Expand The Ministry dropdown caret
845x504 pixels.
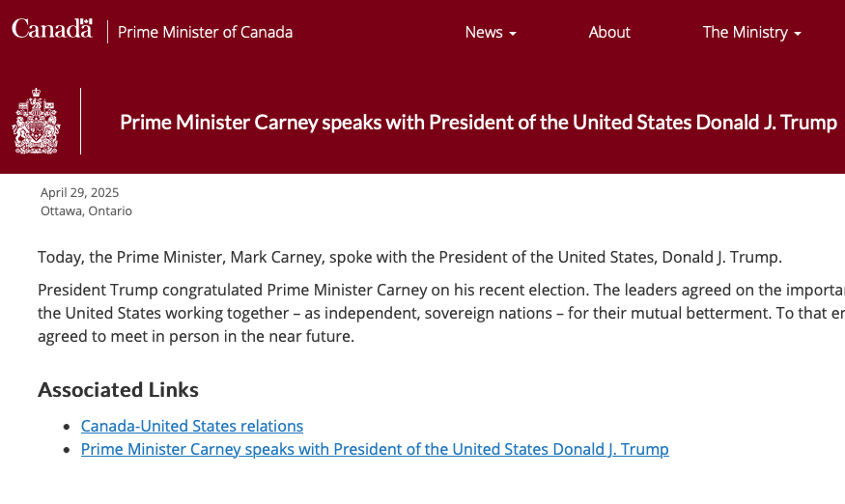(798, 34)
